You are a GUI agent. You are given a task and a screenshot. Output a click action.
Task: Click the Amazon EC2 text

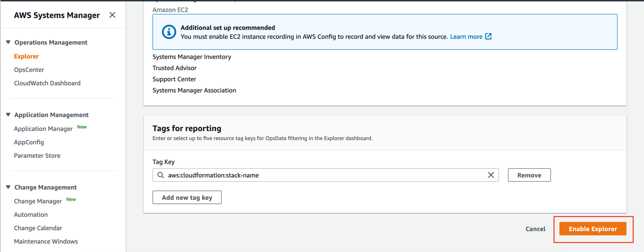(170, 9)
